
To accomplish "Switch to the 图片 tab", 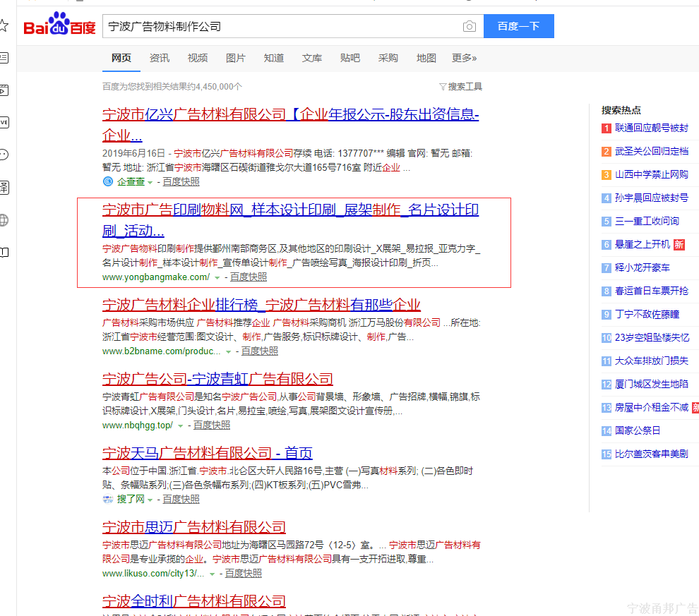I will coord(235,58).
